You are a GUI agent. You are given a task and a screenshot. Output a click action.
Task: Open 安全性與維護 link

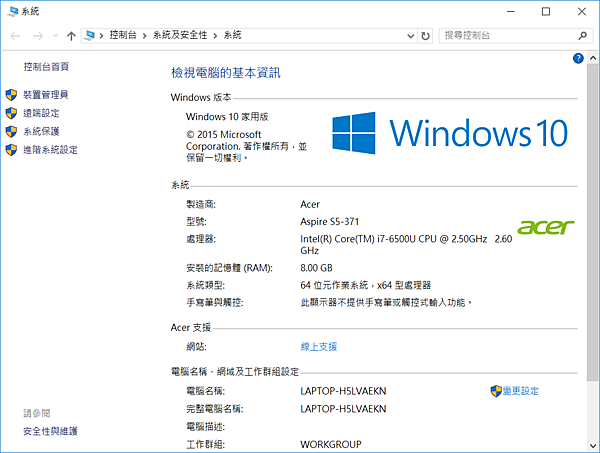tap(51, 431)
